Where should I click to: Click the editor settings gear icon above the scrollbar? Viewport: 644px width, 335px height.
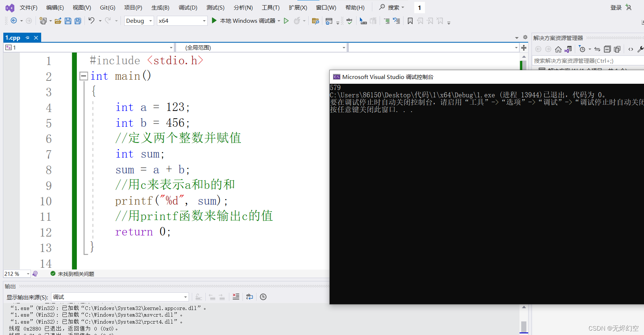525,37
